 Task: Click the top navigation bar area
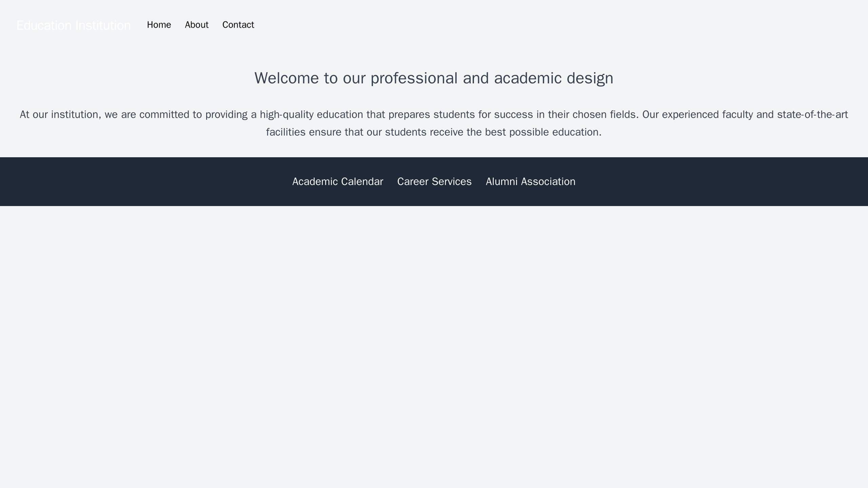coord(434,25)
